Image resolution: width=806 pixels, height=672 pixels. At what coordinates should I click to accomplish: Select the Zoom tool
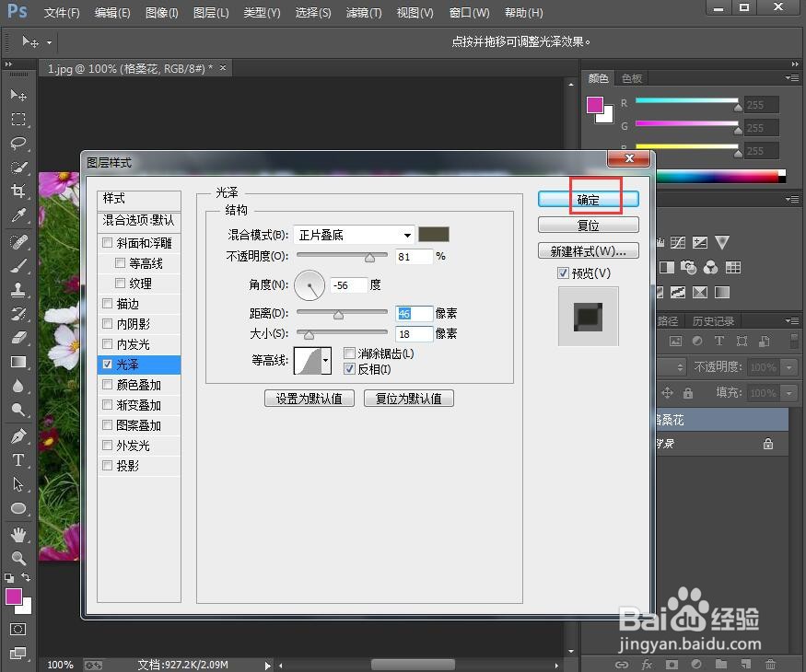[x=18, y=558]
